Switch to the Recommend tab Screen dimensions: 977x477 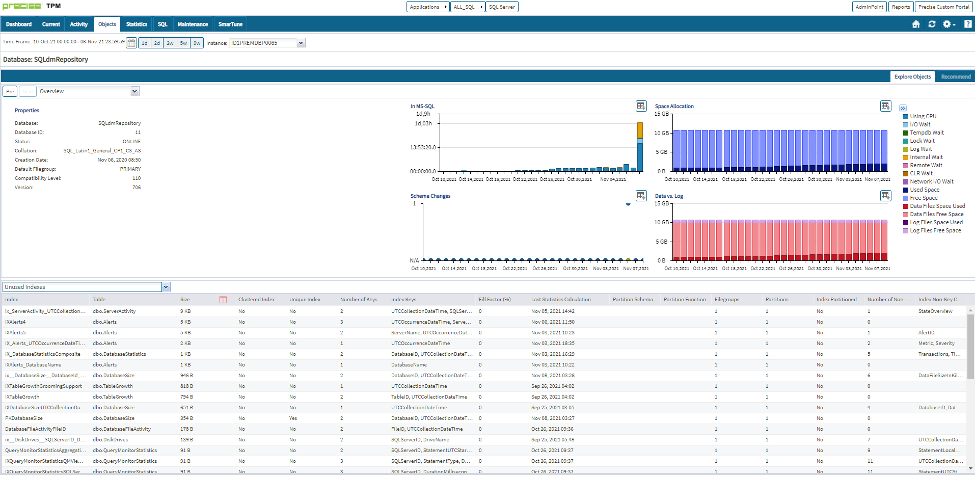click(x=955, y=77)
